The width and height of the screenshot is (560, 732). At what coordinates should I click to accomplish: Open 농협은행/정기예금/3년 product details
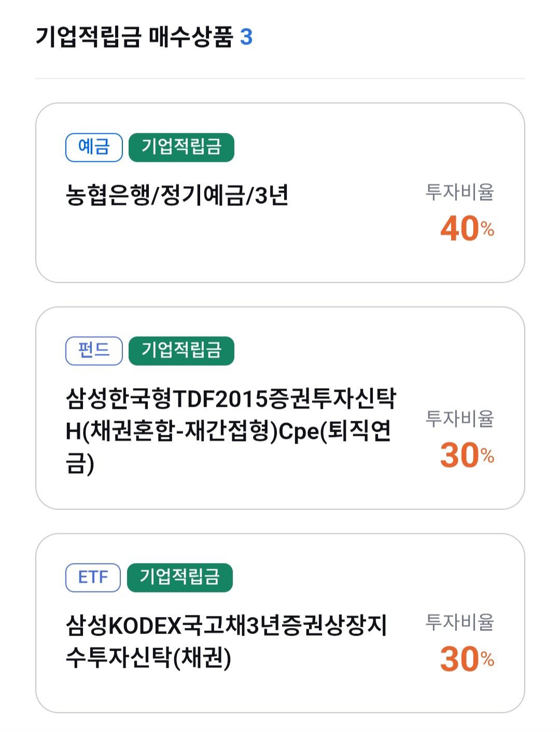[x=177, y=196]
